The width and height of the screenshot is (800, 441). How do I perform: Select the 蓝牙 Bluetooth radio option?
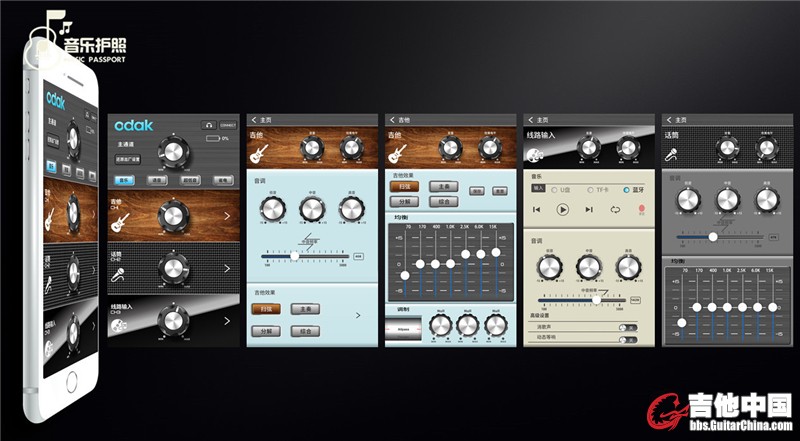[627, 189]
